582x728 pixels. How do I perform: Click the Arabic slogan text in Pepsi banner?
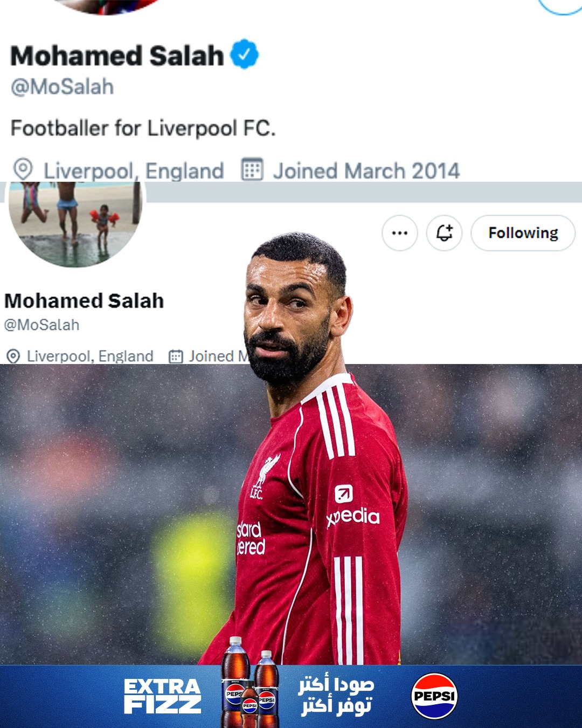(x=336, y=696)
